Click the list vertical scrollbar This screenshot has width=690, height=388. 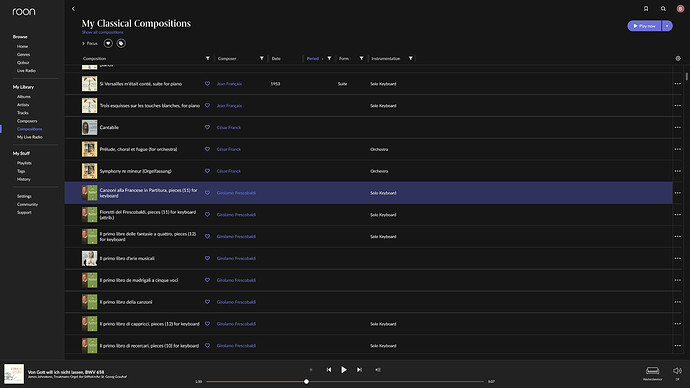pos(686,76)
